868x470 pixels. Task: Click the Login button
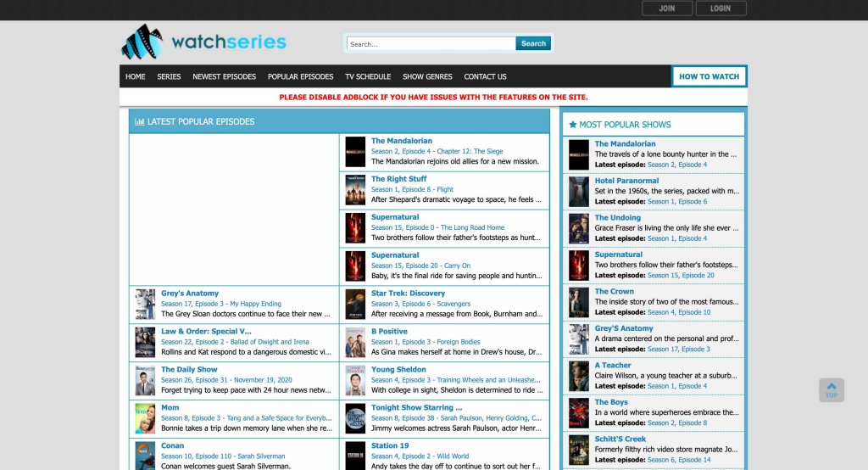pos(721,8)
